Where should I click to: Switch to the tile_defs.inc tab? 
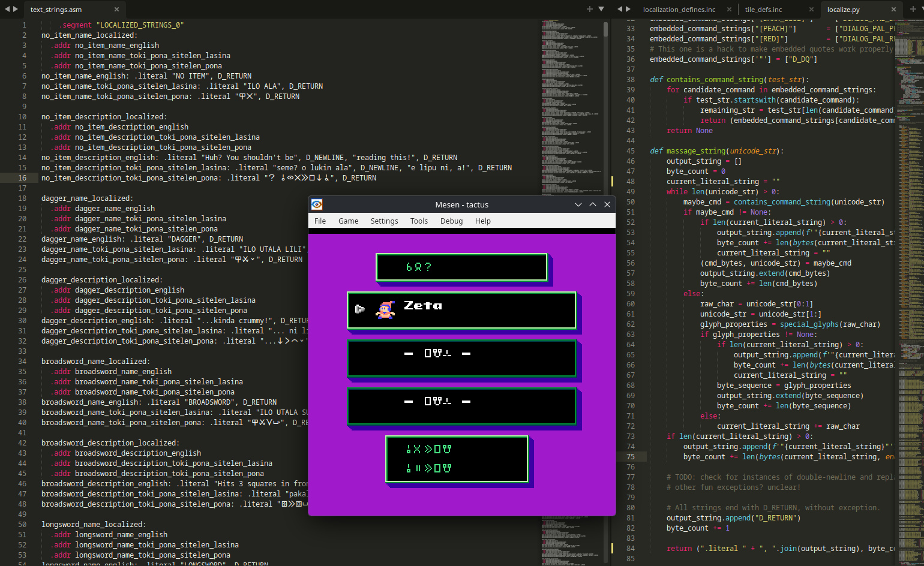point(763,10)
